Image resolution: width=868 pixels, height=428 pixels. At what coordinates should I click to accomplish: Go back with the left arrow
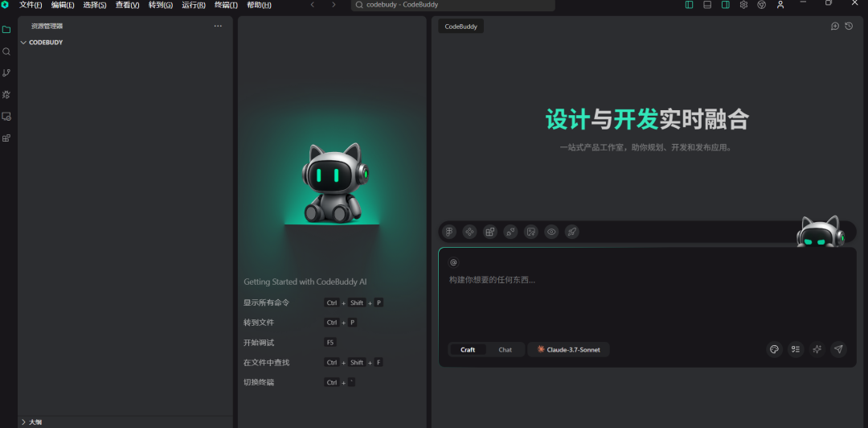click(x=312, y=5)
